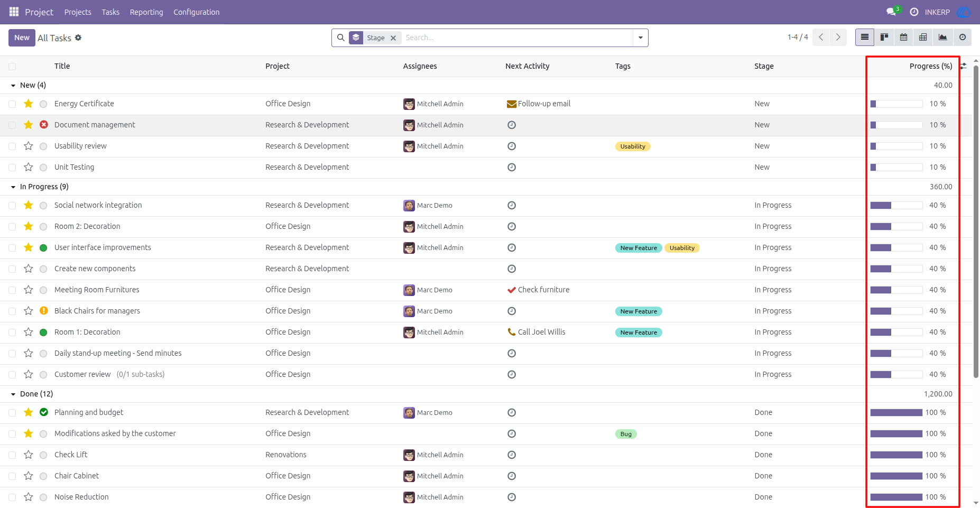The width and height of the screenshot is (980, 508).
Task: Open Calendar view icon
Action: pos(904,38)
